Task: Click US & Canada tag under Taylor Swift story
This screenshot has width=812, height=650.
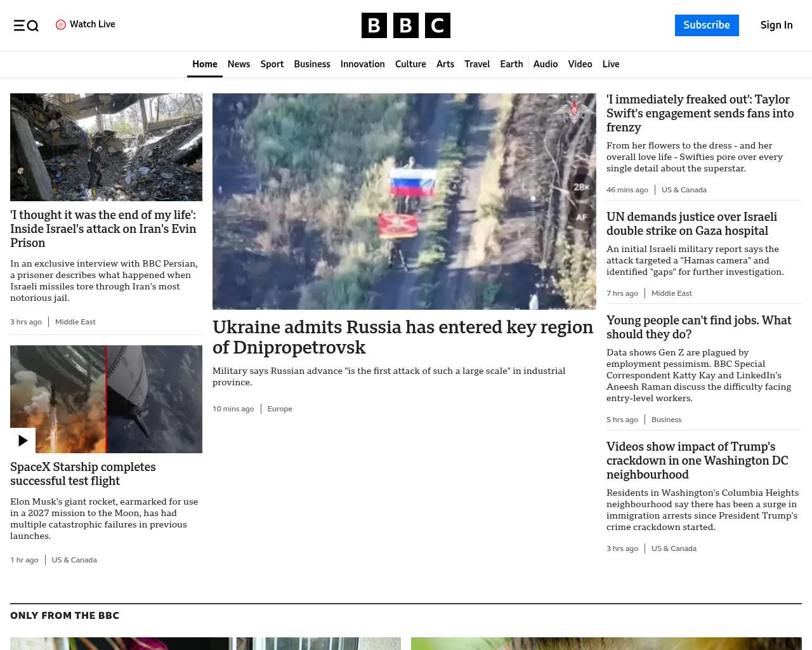Action: pos(684,190)
